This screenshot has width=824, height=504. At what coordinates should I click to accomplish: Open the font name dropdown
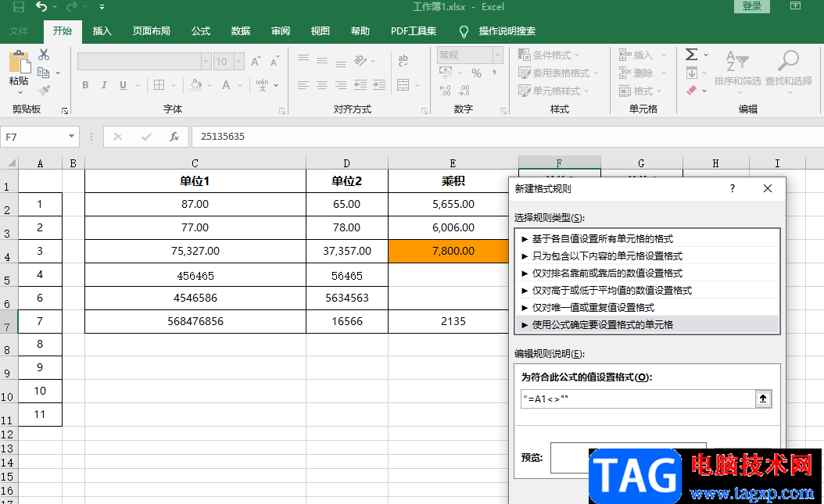tap(206, 62)
